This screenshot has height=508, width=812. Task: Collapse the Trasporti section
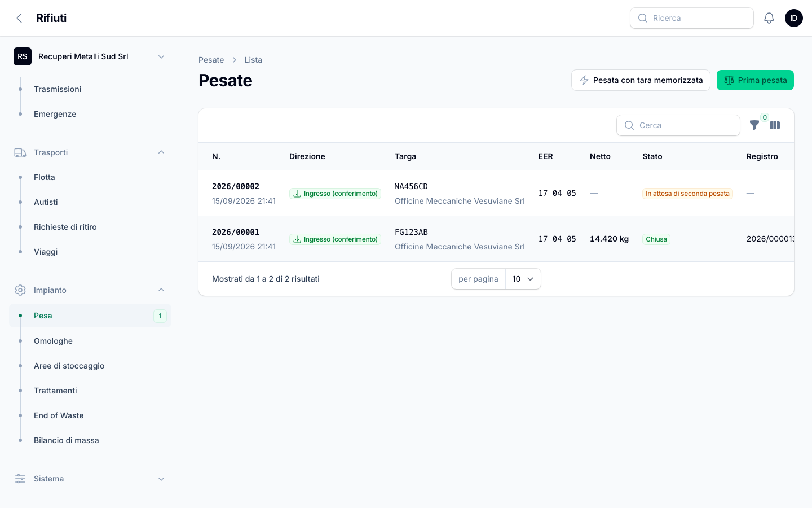click(x=161, y=152)
